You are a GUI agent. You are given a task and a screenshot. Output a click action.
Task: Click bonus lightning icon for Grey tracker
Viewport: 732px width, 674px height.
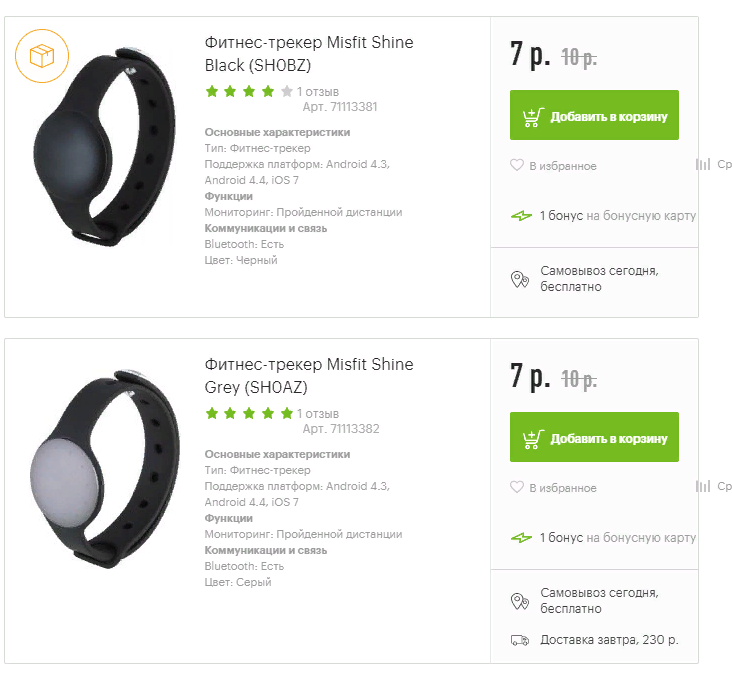click(521, 537)
